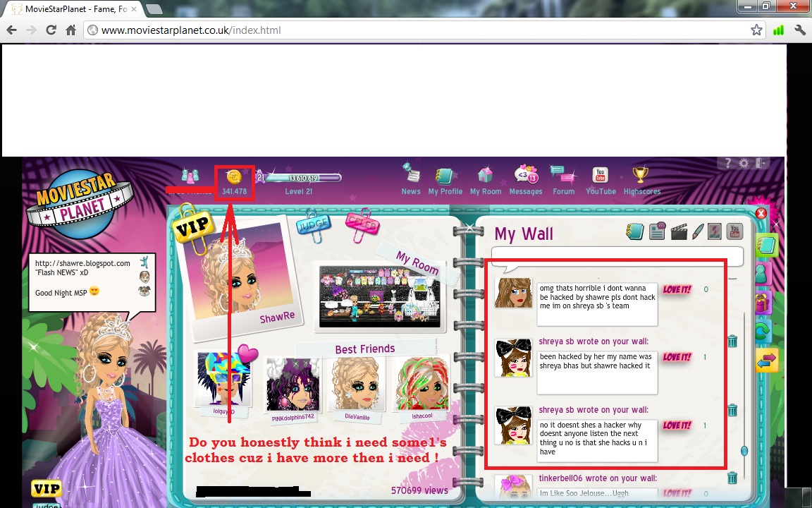Go to browser home button
812x508 pixels.
[x=71, y=30]
